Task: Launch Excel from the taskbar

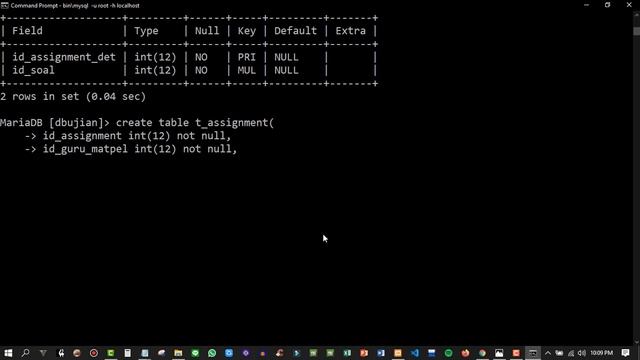Action: [347, 353]
